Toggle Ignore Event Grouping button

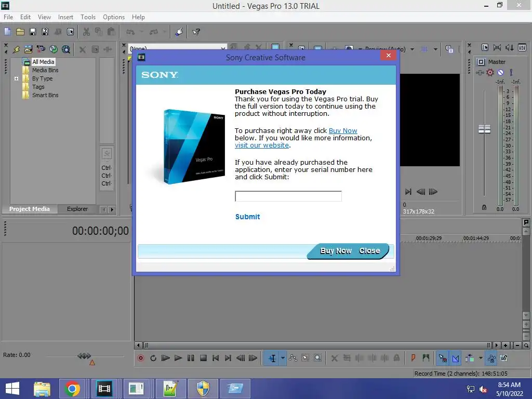point(504,358)
